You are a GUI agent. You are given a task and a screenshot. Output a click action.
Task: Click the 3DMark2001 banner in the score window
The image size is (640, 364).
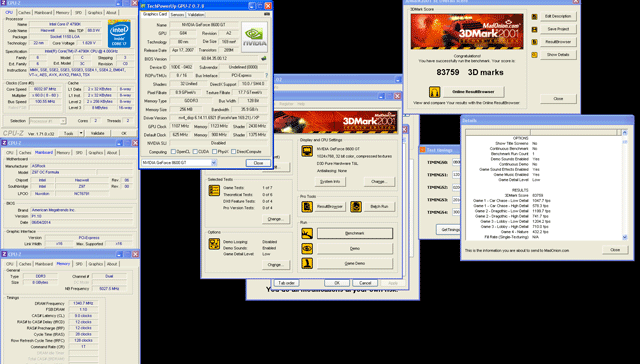coord(467,31)
